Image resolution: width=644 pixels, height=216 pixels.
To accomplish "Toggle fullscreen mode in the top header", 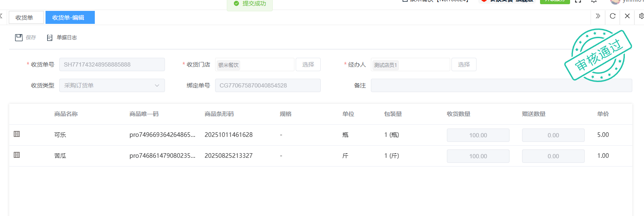I will click(x=578, y=1).
